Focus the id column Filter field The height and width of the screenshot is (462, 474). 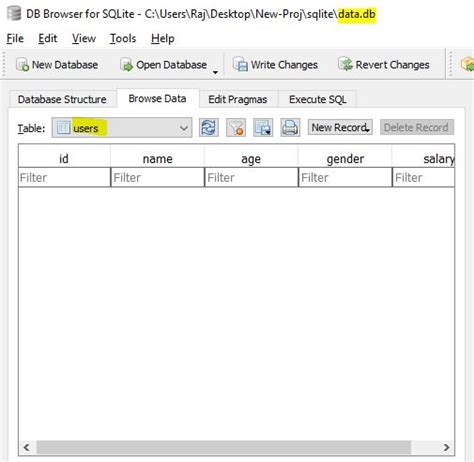tap(64, 178)
